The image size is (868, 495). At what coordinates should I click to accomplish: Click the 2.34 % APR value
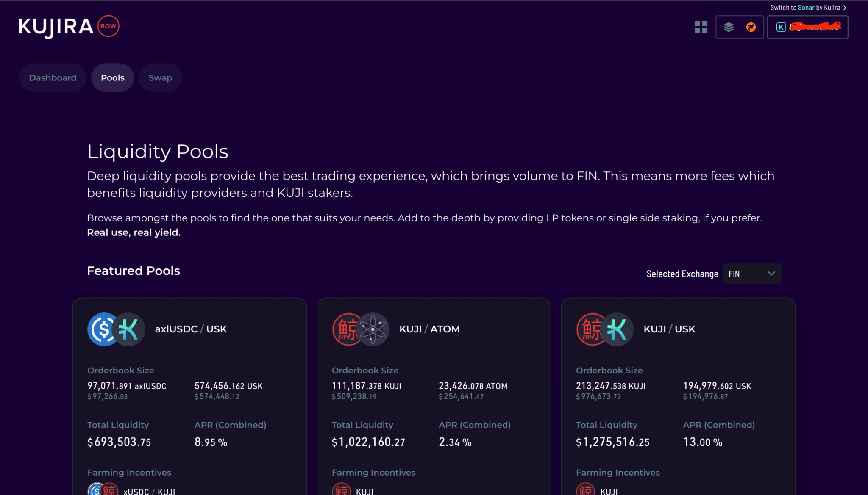455,442
